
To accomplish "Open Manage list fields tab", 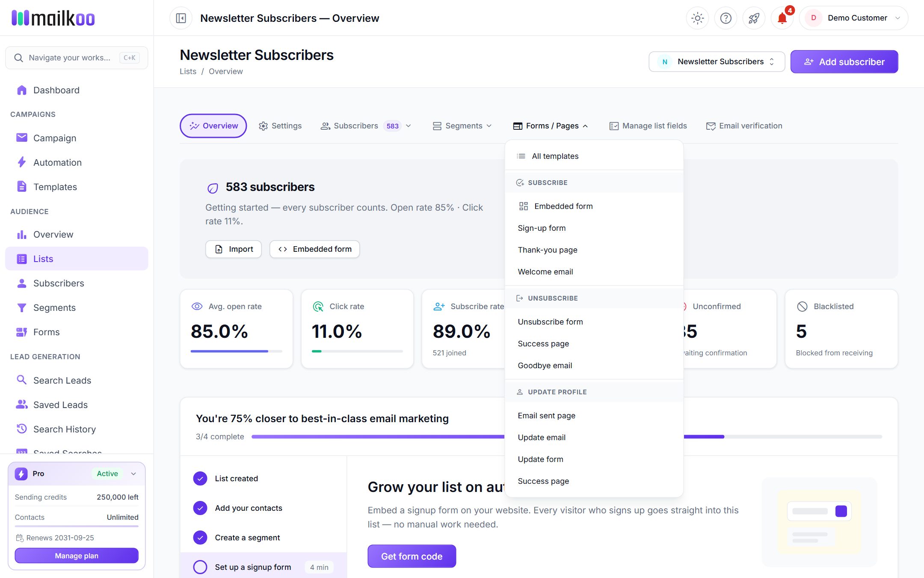I will tap(648, 126).
